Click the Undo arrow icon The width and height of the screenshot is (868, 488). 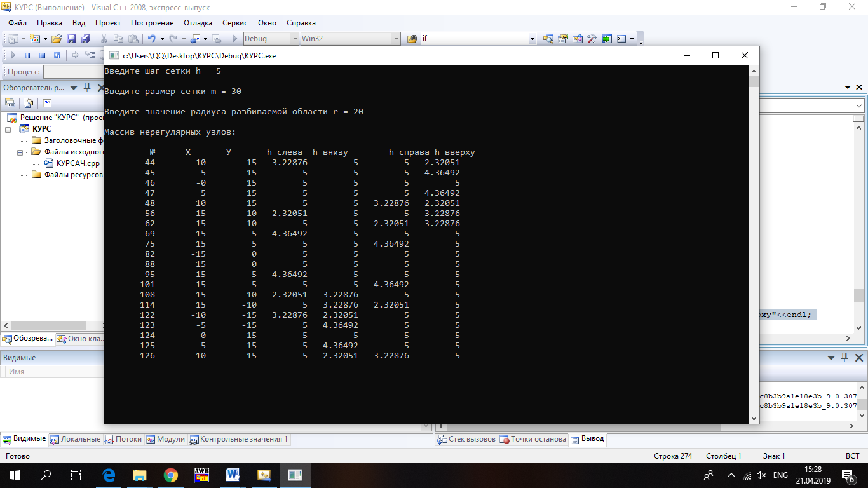[152, 39]
